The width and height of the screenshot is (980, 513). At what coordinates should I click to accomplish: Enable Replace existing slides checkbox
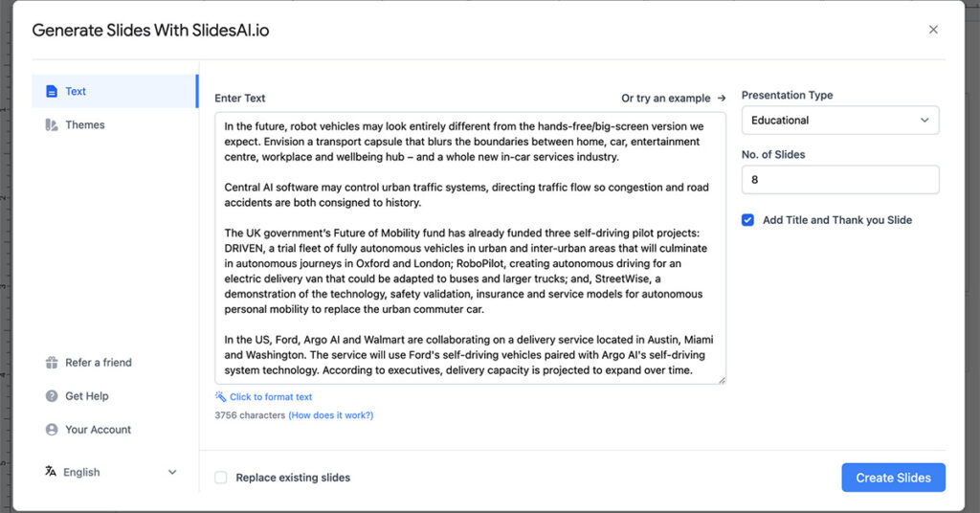[221, 478]
